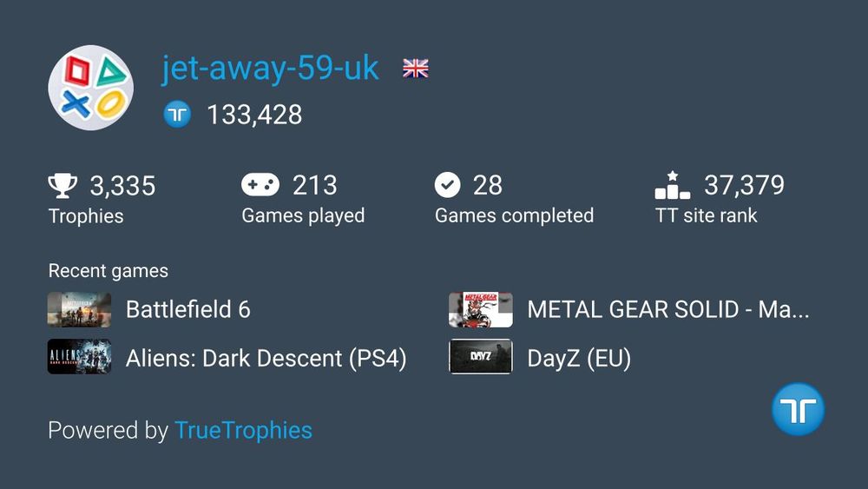Click the small TrueTrophies score icon

pyautogui.click(x=177, y=115)
